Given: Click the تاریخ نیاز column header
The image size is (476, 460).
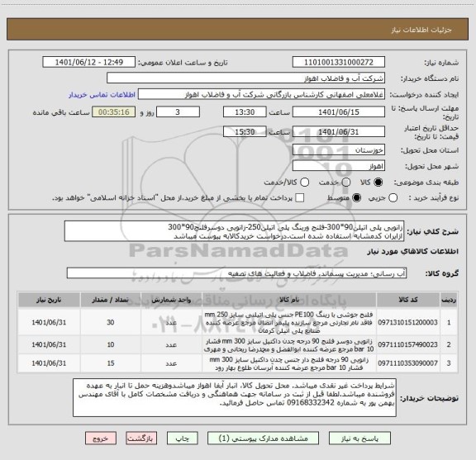Looking at the screenshot, I should [49, 300].
